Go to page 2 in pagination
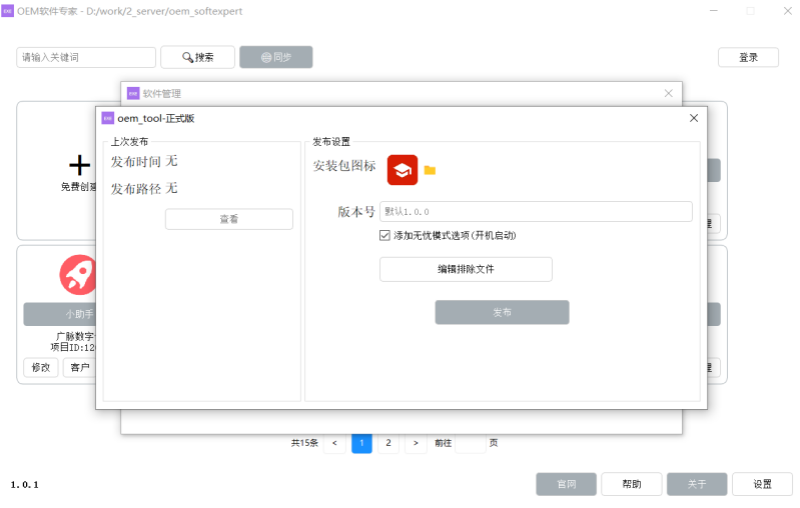Viewport: 800px width, 508px height. click(388, 443)
